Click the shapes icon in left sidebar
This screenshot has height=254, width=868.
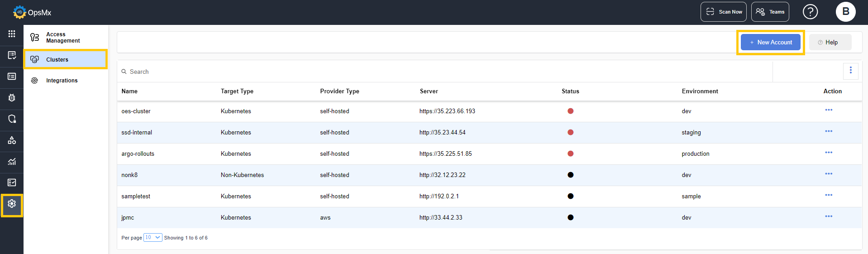coord(12,140)
